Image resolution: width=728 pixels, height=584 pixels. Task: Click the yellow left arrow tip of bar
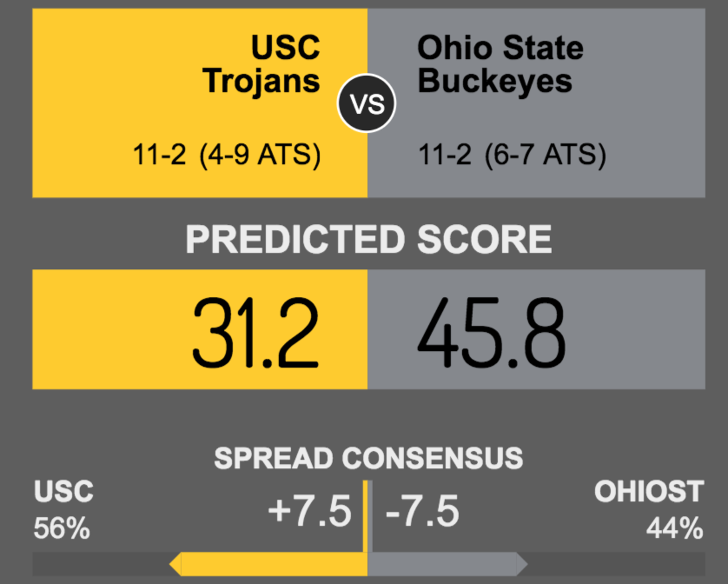coord(175,564)
